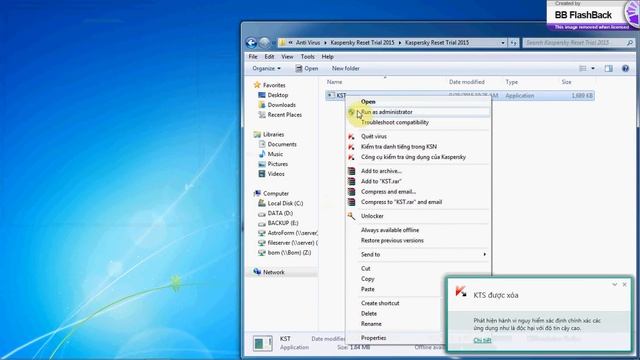Open the Chi tiết link in notification

pos(482,340)
